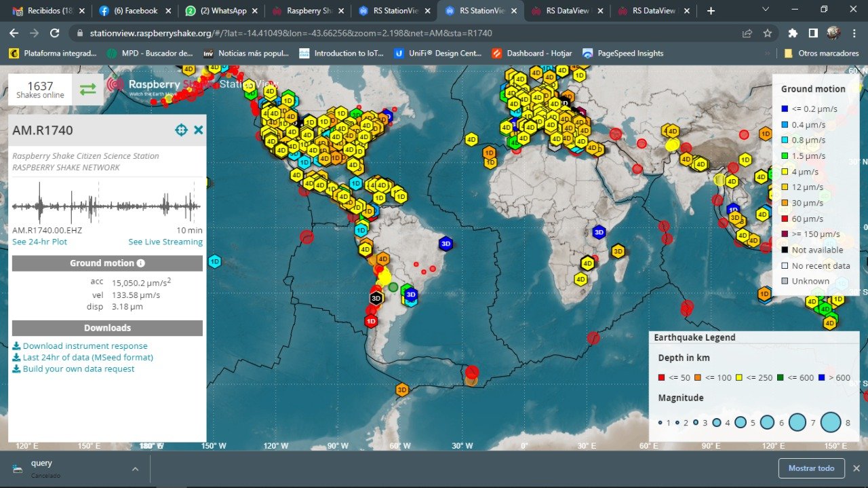Select the yellow 4D station in the mid-Atlantic
Screen dimensions: 868x488
click(471, 140)
